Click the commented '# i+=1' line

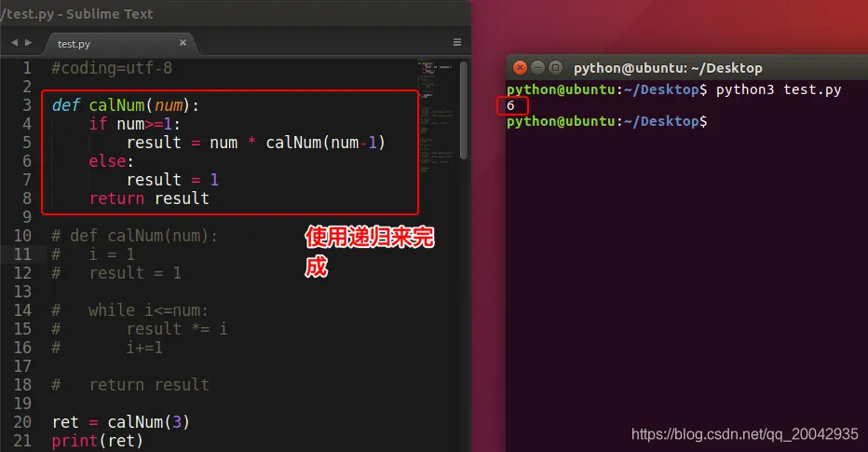point(107,348)
